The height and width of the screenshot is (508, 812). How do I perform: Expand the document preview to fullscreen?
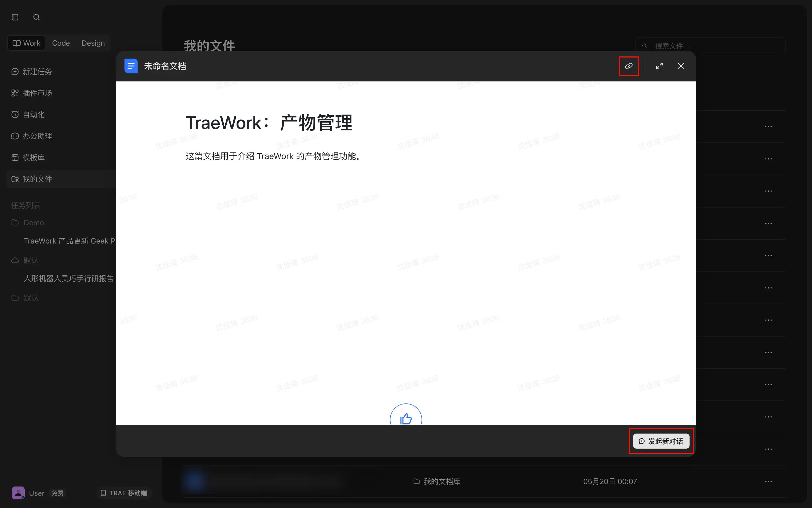tap(659, 66)
